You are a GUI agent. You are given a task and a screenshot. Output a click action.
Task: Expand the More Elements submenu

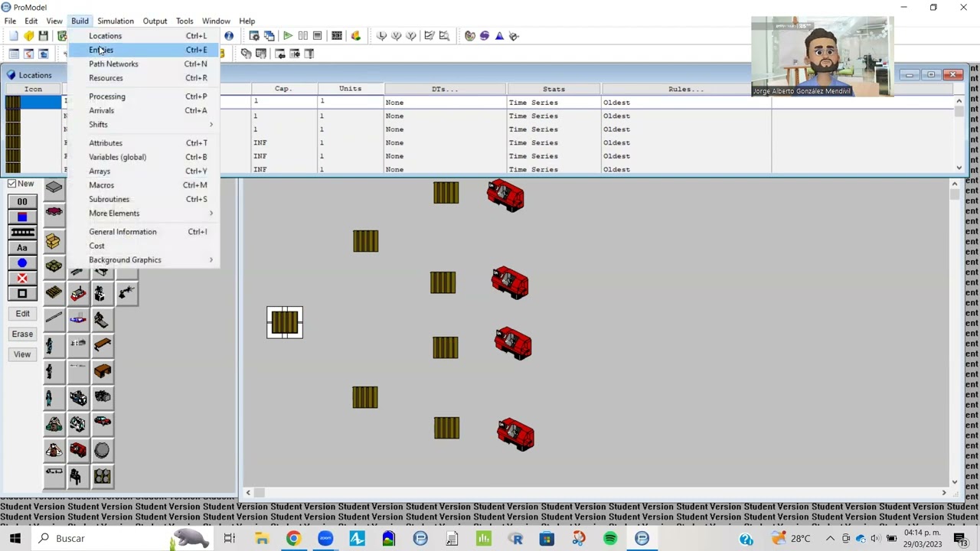click(143, 214)
